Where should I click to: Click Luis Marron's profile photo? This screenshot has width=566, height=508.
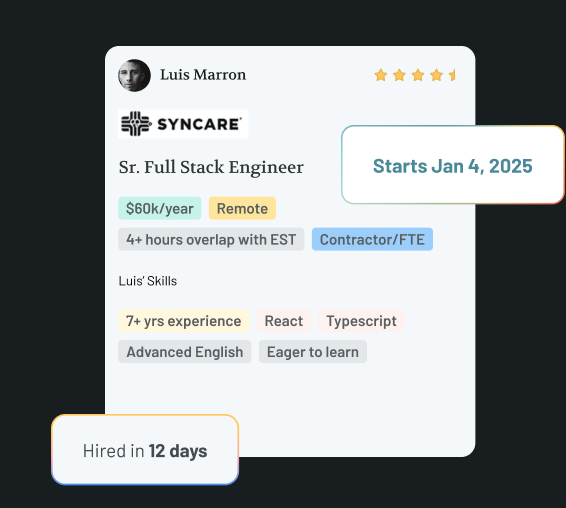coord(134,75)
